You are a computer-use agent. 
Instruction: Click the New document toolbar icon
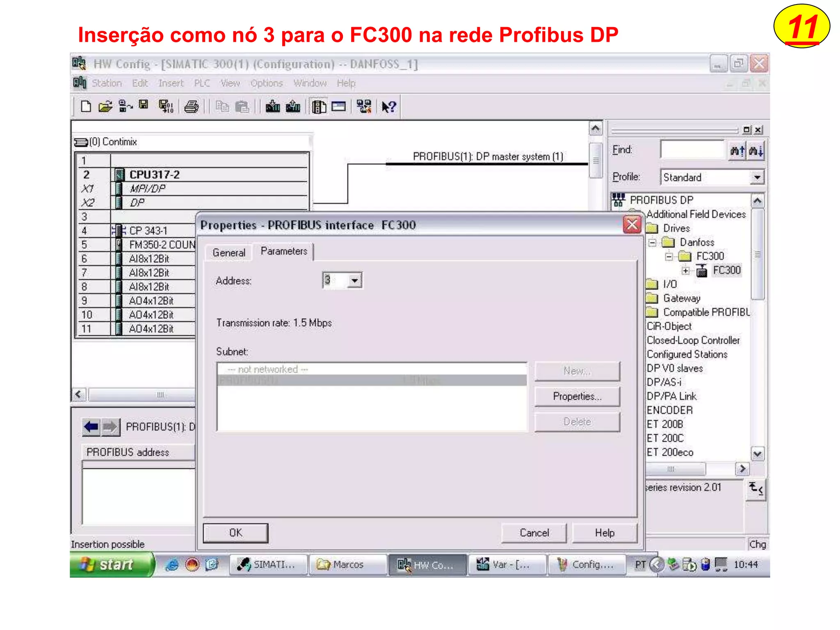pyautogui.click(x=86, y=107)
